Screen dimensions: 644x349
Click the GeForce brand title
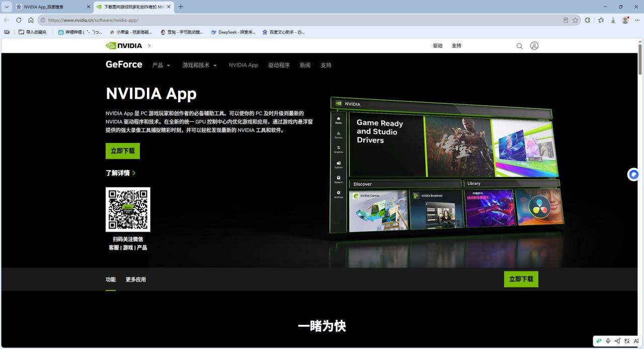pyautogui.click(x=124, y=64)
